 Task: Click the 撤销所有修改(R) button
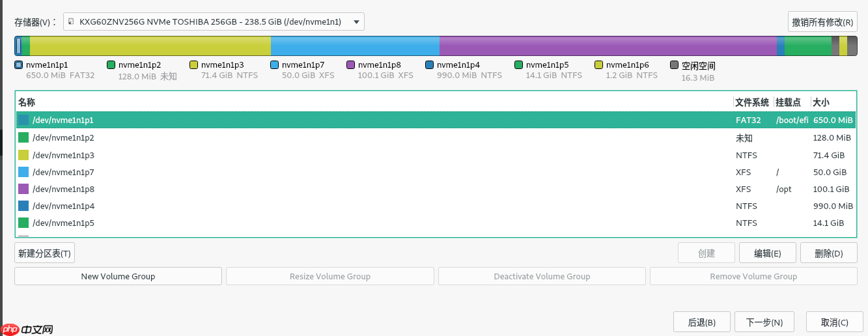point(822,21)
